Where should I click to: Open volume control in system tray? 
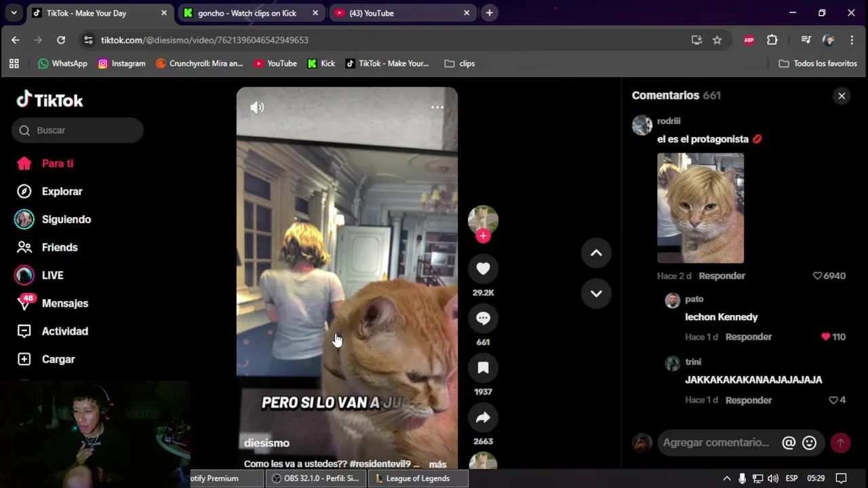[x=773, y=479]
